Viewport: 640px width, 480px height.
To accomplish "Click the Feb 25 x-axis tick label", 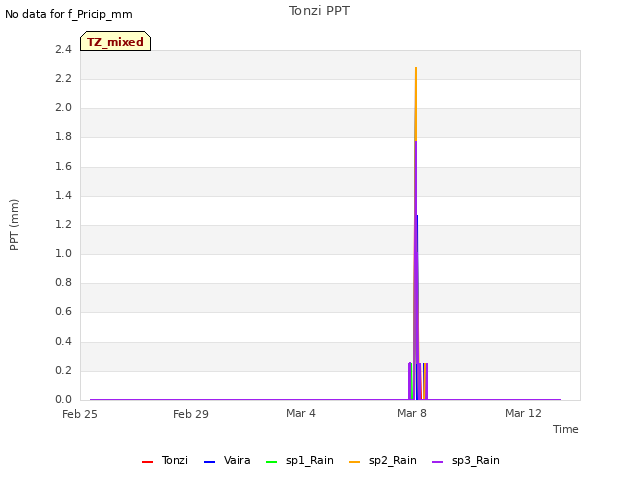I will [80, 414].
